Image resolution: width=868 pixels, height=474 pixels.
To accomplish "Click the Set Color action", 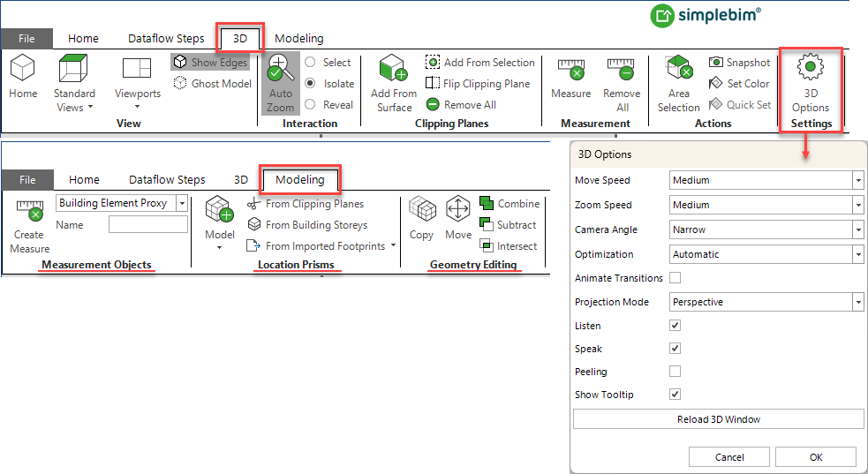I will 739,84.
